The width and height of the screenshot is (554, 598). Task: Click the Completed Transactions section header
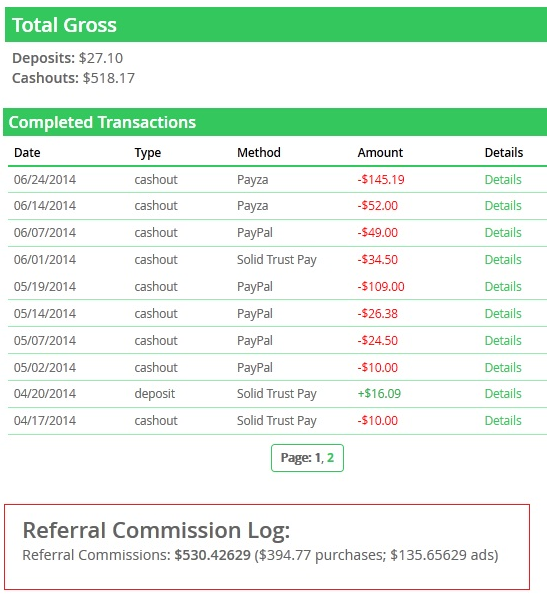(x=275, y=122)
